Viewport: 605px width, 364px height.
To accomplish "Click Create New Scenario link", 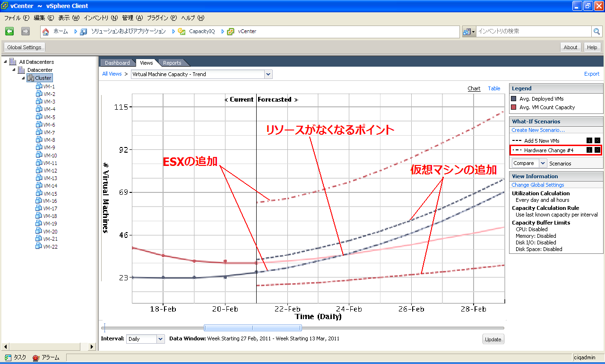I will point(538,130).
